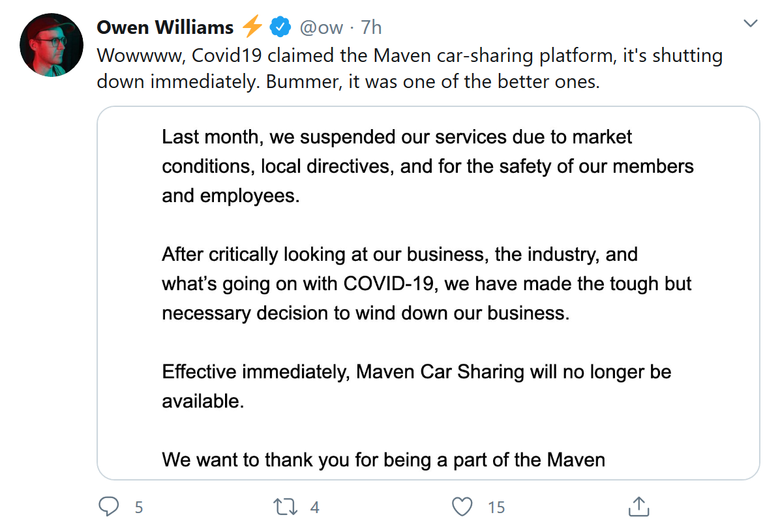Screen dimensions: 780x532
Task: Open the Owen Williams display name link
Action: 165,27
